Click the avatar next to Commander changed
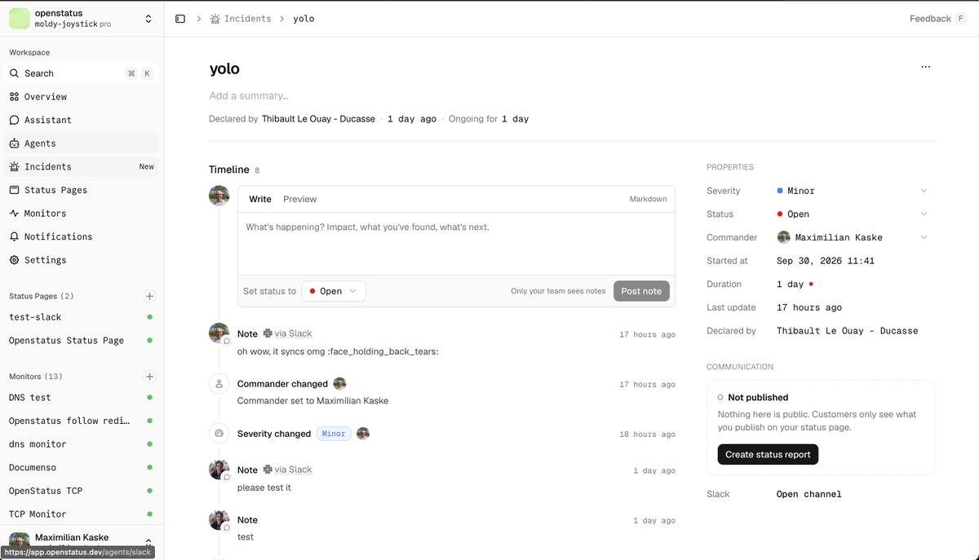The width and height of the screenshot is (979, 560). pyautogui.click(x=339, y=383)
